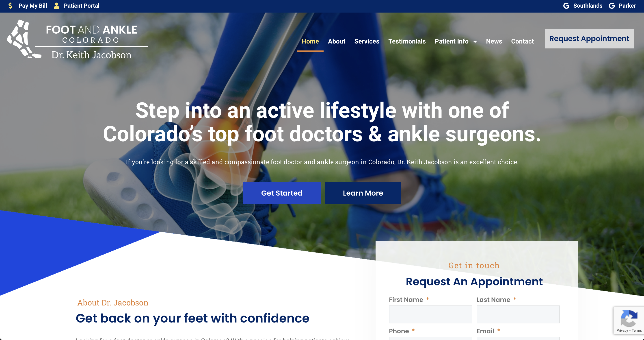Click the Request Appointment button
644x340 pixels.
[x=589, y=39]
